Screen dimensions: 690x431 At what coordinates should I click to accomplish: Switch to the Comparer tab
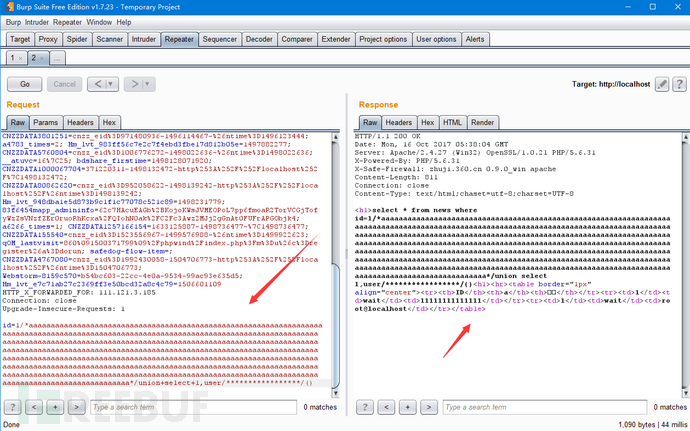(297, 39)
